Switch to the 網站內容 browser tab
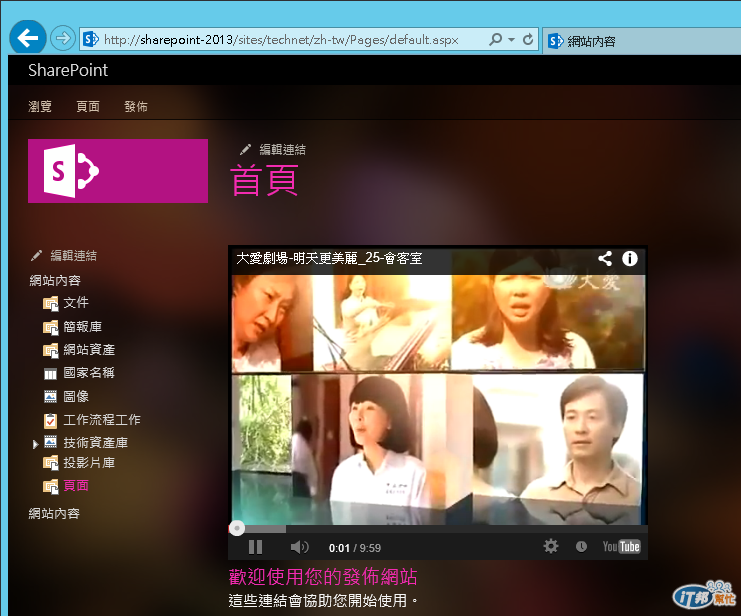The height and width of the screenshot is (616, 741). [642, 41]
